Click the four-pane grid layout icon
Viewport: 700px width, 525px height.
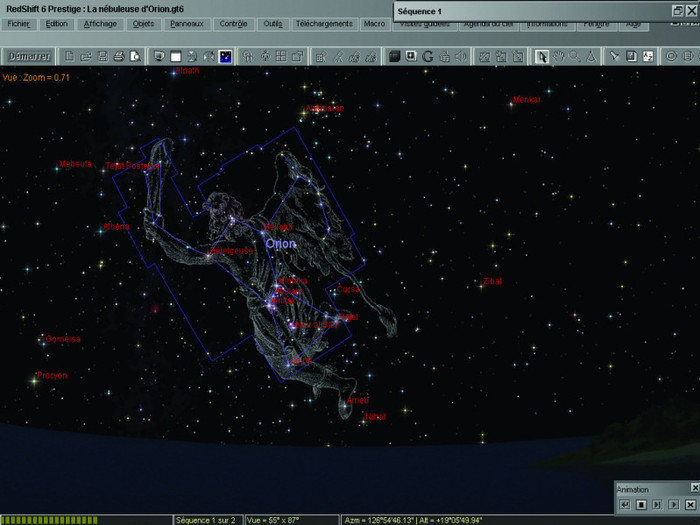pos(281,57)
